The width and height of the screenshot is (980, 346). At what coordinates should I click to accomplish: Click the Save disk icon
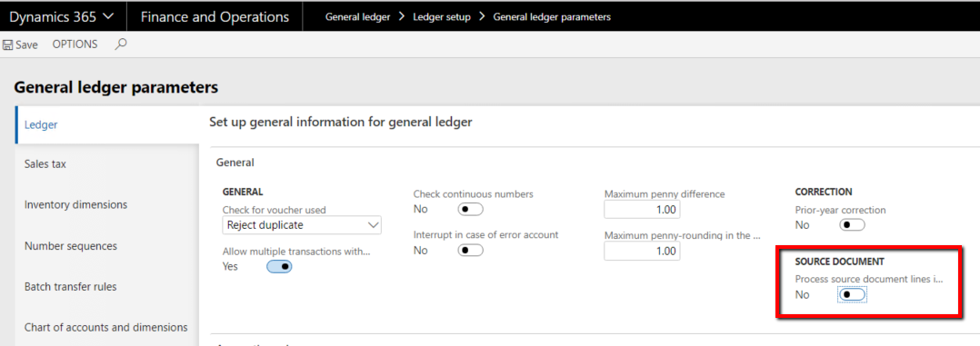(8, 45)
